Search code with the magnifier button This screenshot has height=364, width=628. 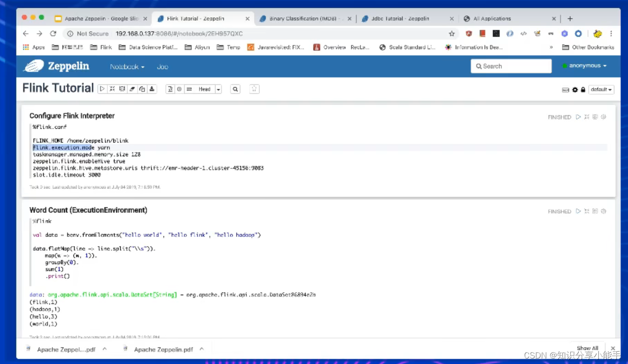pyautogui.click(x=235, y=89)
